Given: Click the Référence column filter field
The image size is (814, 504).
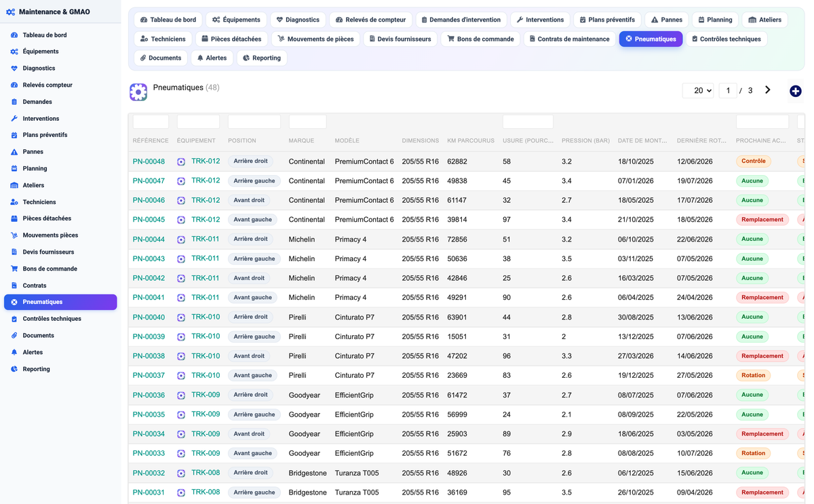Looking at the screenshot, I should point(151,121).
